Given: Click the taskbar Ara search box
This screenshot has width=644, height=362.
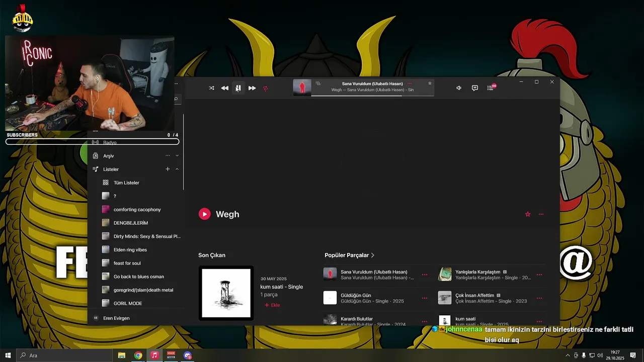Looking at the screenshot, I should click(x=64, y=355).
